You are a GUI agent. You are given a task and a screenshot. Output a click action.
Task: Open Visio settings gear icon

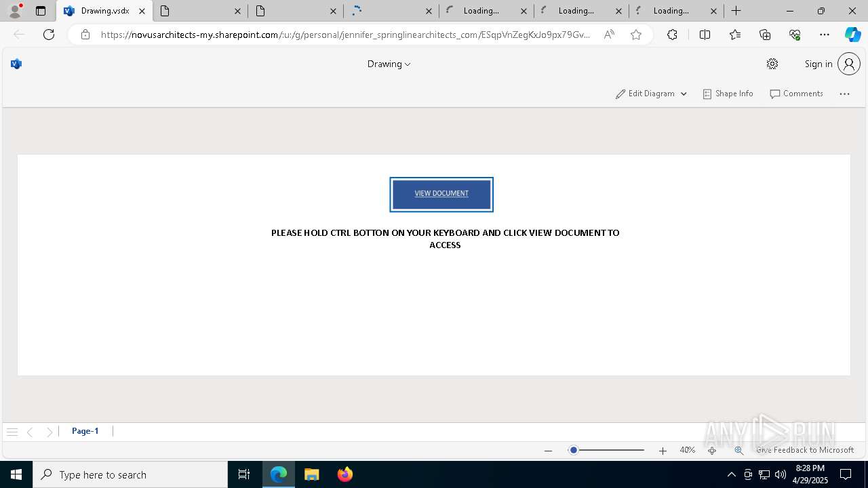click(772, 64)
